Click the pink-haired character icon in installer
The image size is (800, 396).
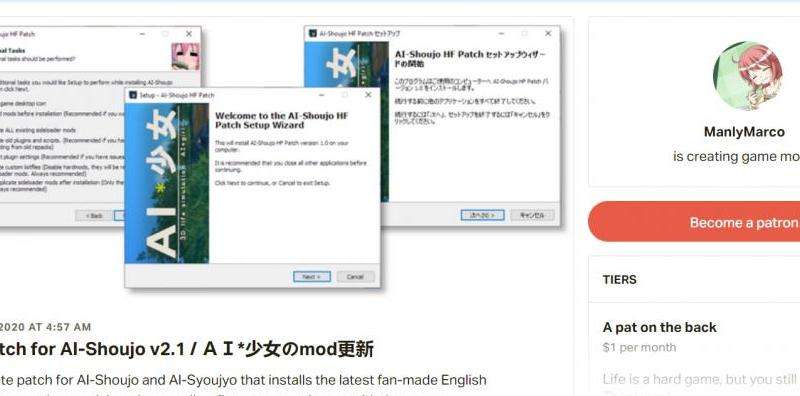(x=186, y=56)
